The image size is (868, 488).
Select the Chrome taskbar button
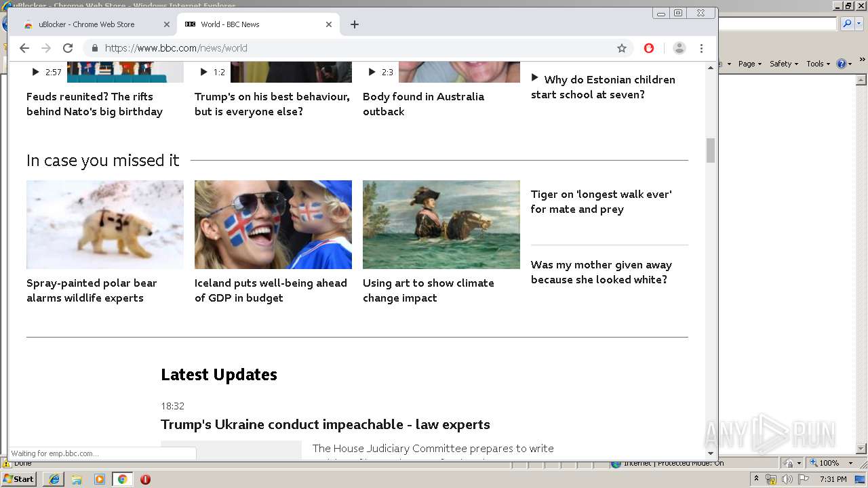pos(123,479)
